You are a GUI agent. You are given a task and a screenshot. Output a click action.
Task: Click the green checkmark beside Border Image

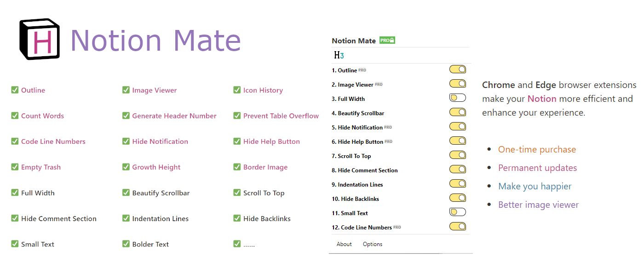(x=237, y=167)
